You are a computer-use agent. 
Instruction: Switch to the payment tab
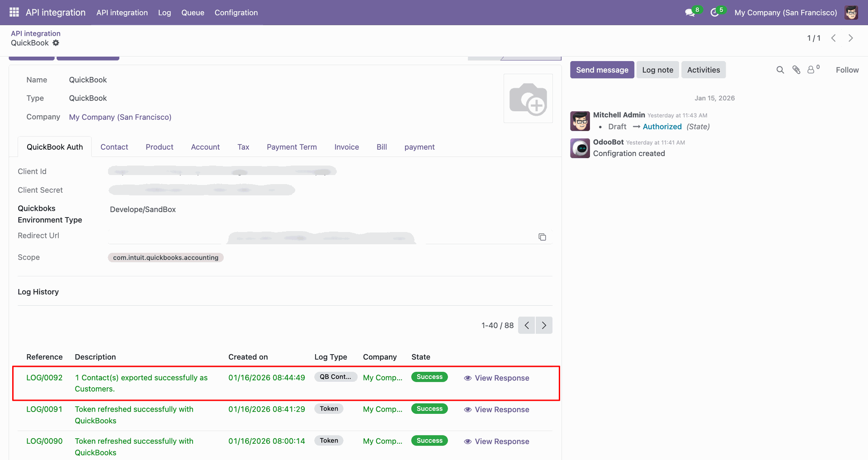coord(420,147)
